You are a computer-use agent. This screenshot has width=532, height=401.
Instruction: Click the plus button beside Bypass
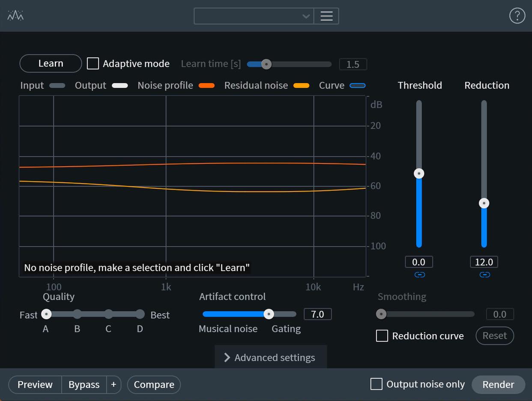click(114, 384)
